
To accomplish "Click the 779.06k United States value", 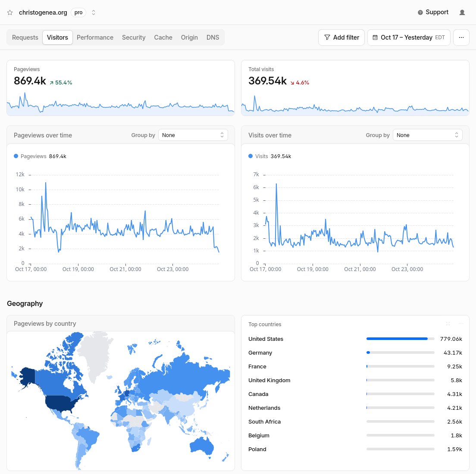I will (451, 339).
